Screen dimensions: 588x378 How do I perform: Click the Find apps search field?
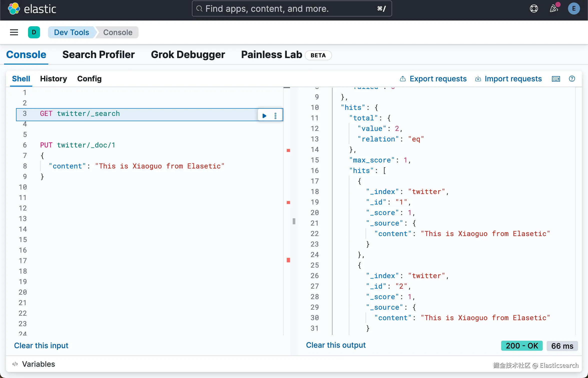(x=291, y=9)
